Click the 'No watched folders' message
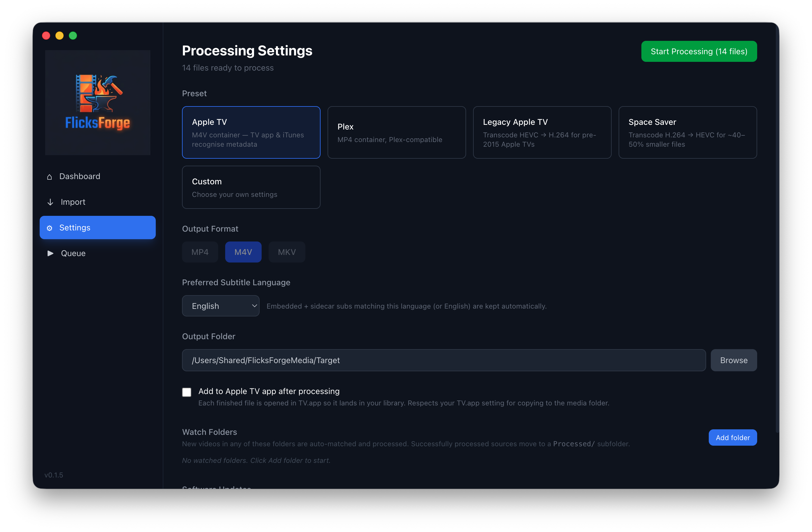Screen dimensions: 812x532 [256, 461]
